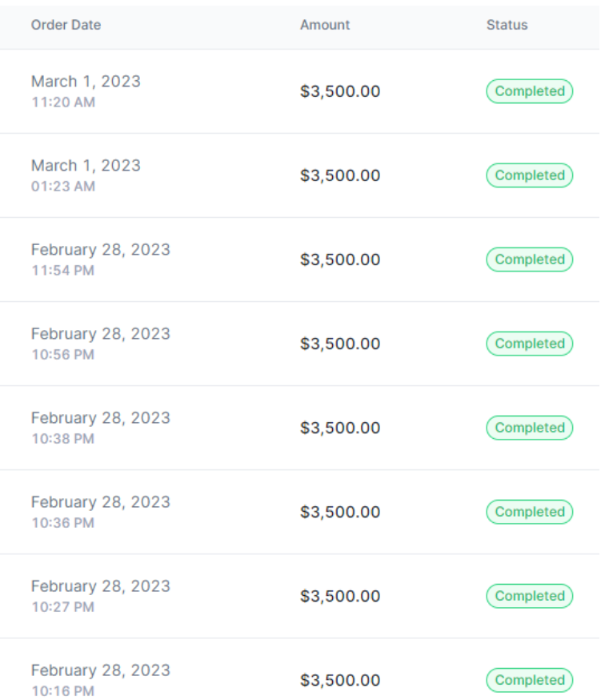Click Completed badge for 01:23 AM order

point(529,175)
